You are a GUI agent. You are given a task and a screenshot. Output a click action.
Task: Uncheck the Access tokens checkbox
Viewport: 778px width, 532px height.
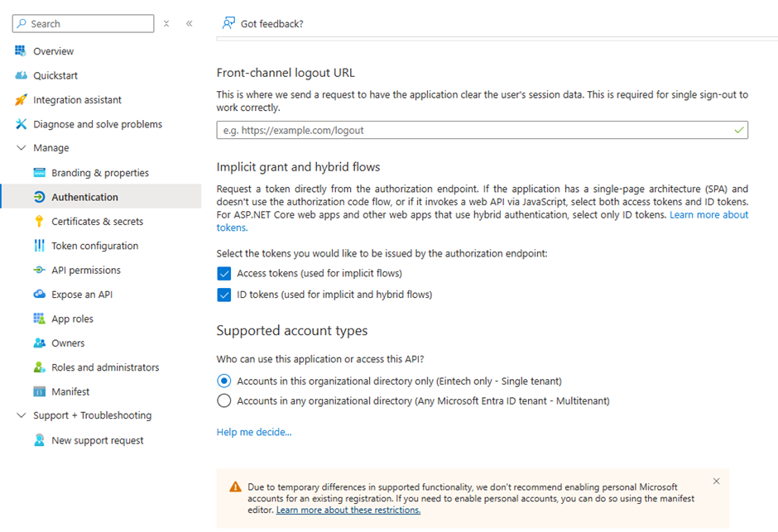[x=223, y=273]
